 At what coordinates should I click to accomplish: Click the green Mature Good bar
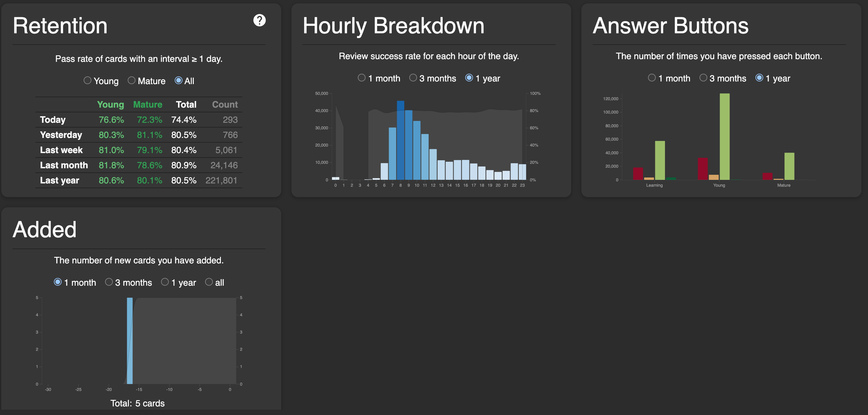pos(789,166)
